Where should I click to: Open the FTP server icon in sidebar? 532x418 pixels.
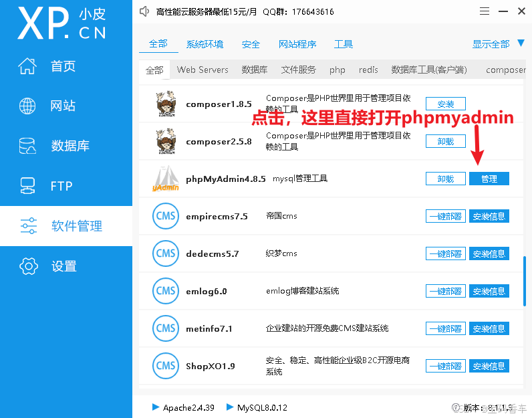(27, 186)
